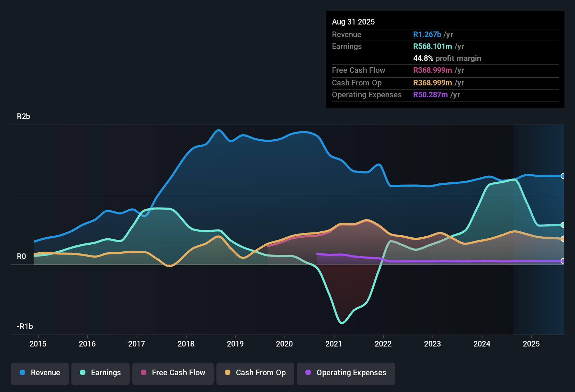
Task: Open the R1.267b revenue value link
Action: tap(427, 35)
